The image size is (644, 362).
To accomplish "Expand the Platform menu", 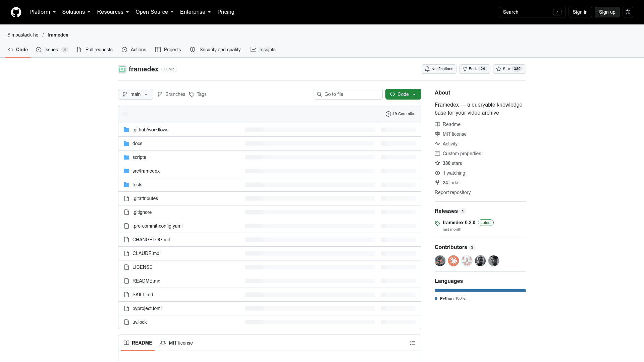I will 43,12.
